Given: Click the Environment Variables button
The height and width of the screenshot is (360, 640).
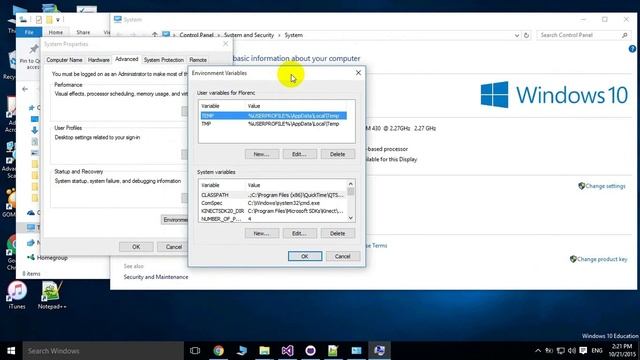Looking at the screenshot, I should pos(175,220).
